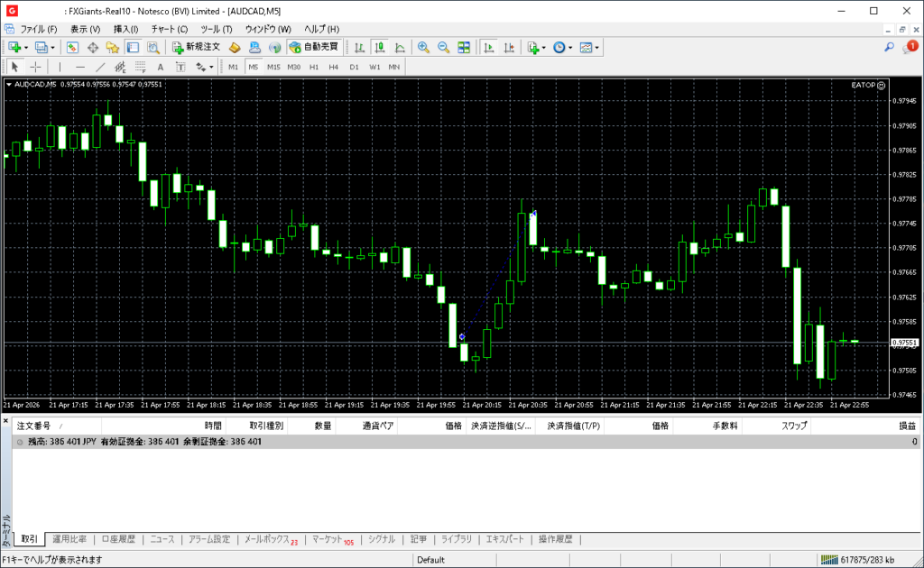
Task: Select the horizontal line drawing tool
Action: tap(80, 67)
